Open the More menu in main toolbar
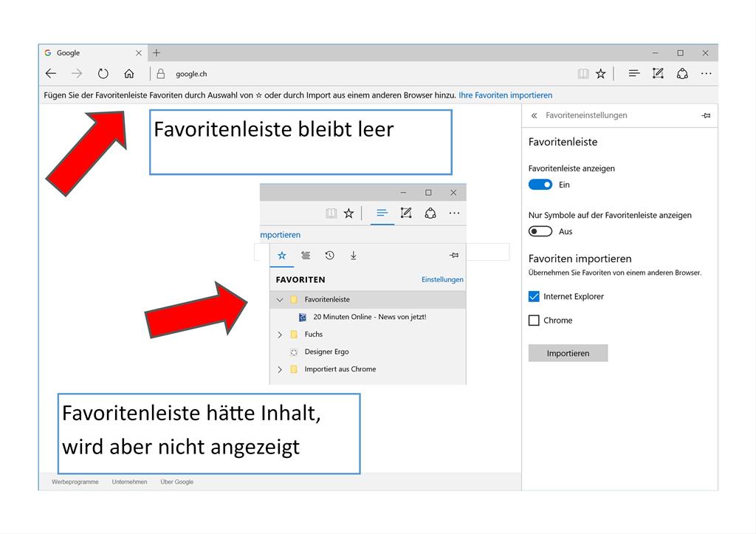Image resolution: width=756 pixels, height=534 pixels. point(707,73)
